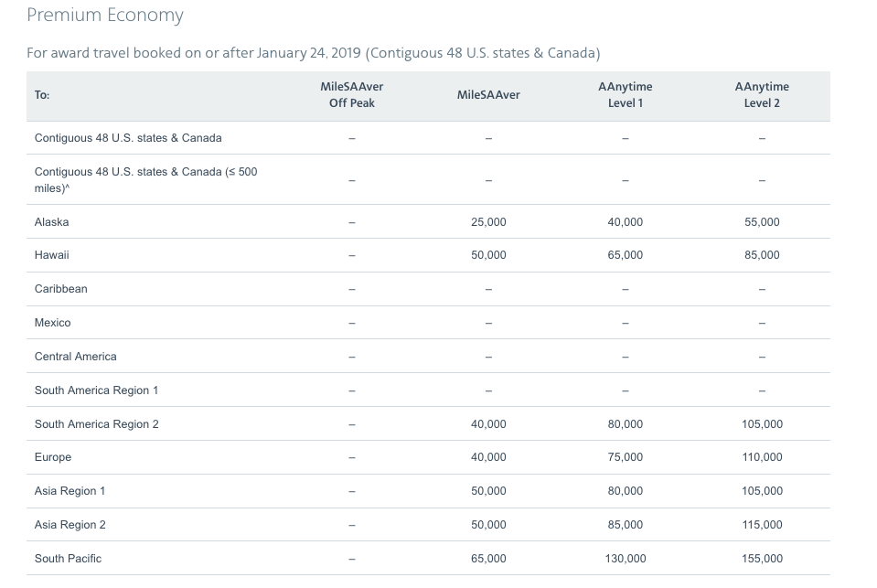Select the Caribbean row label
This screenshot has height=588, width=877.
coord(60,289)
